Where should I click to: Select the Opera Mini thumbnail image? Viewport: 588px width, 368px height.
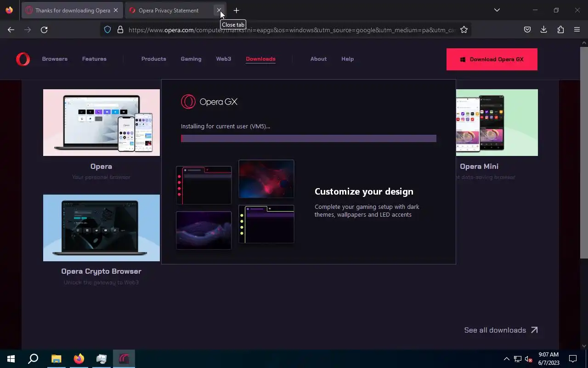click(x=497, y=122)
